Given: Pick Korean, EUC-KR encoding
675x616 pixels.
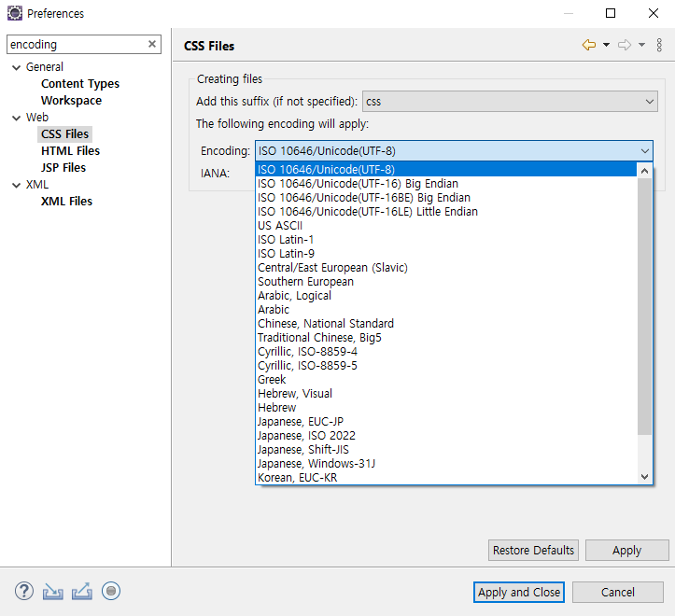Looking at the screenshot, I should [x=446, y=477].
